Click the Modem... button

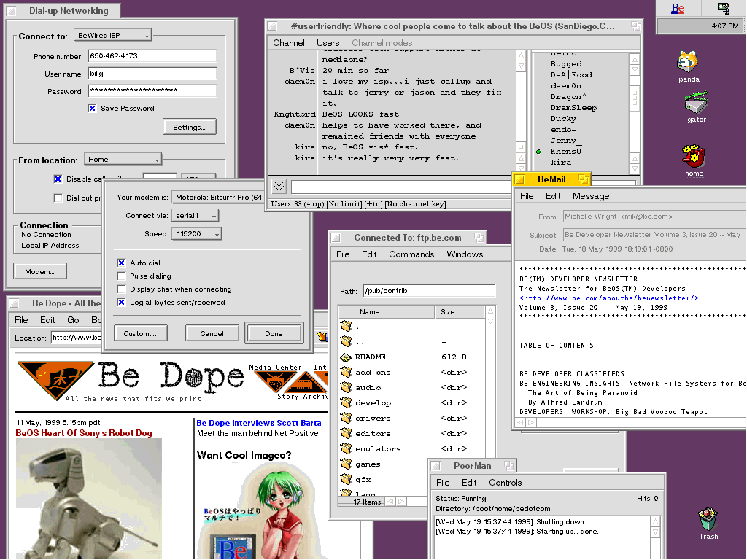40,271
